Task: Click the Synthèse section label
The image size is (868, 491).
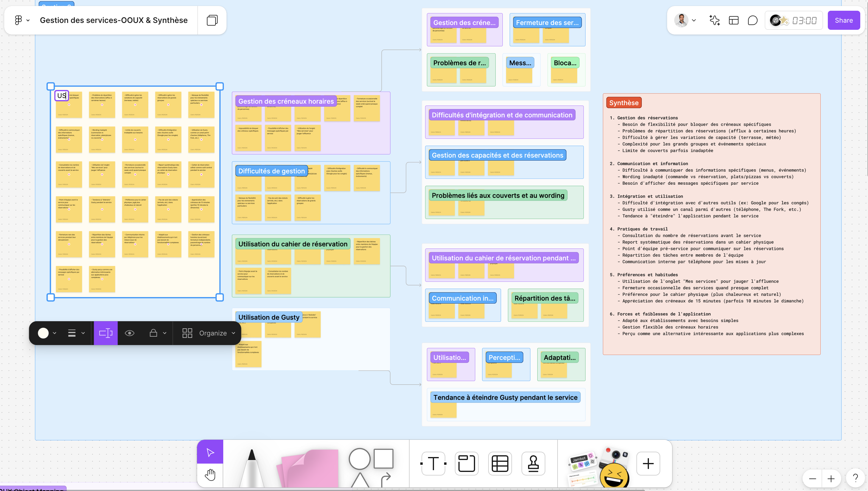Action: (x=623, y=103)
